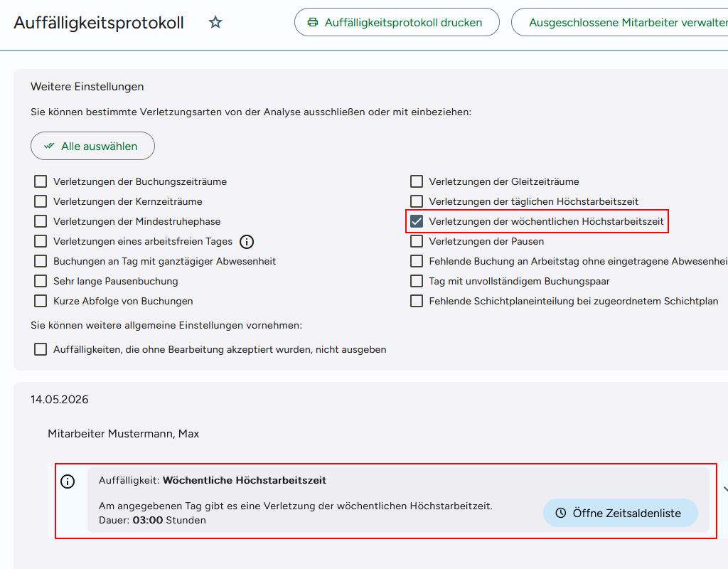The width and height of the screenshot is (728, 569).
Task: Tick 'Buchungen an Tag mit ganztägiger Abwesenheit'
Action: coord(41,261)
